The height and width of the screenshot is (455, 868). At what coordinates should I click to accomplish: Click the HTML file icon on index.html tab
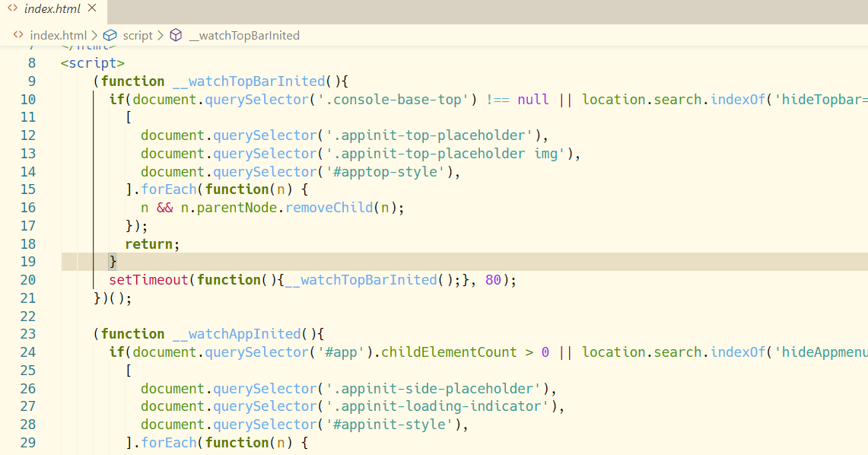click(12, 8)
